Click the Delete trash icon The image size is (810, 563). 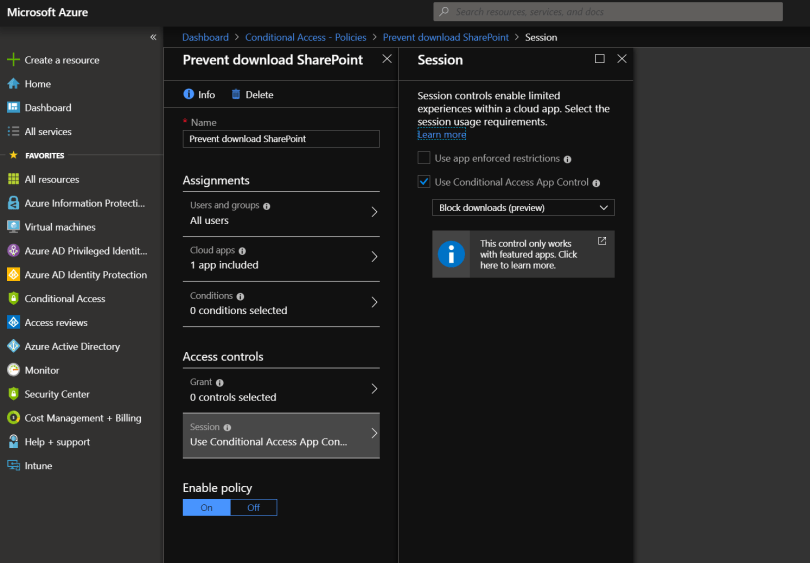236,95
